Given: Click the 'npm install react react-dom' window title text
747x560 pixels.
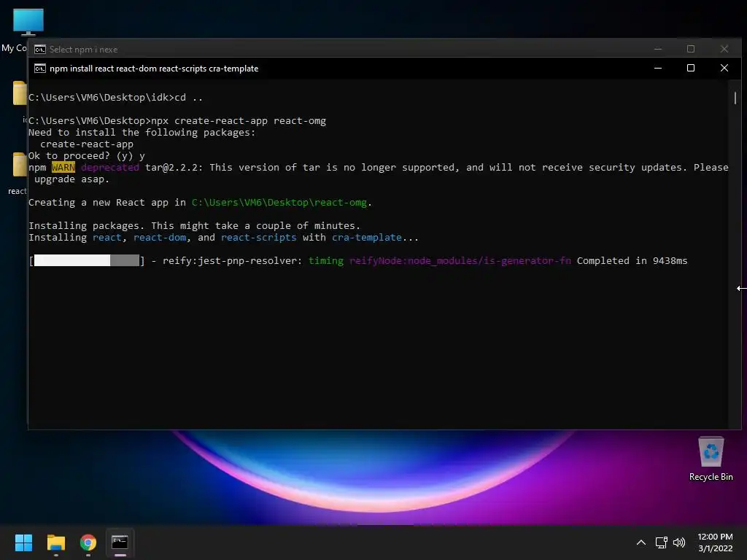Looking at the screenshot, I should coord(154,69).
